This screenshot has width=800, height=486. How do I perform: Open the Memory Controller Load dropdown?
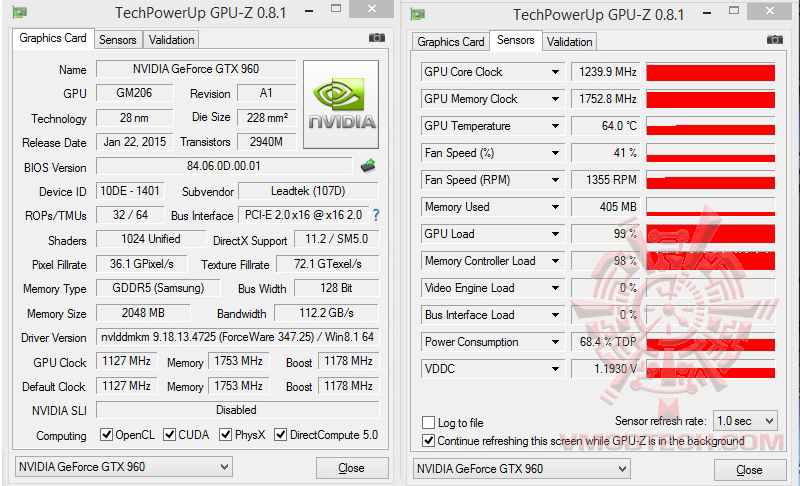pos(555,261)
